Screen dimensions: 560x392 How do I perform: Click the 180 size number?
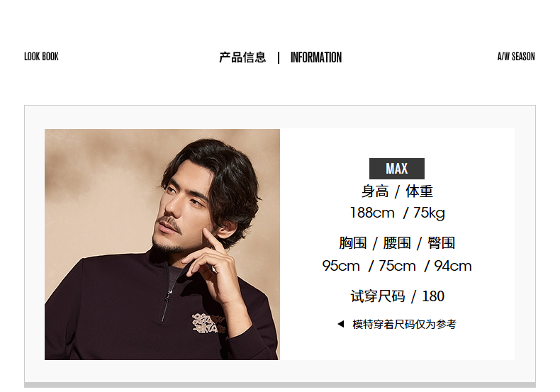(x=433, y=296)
